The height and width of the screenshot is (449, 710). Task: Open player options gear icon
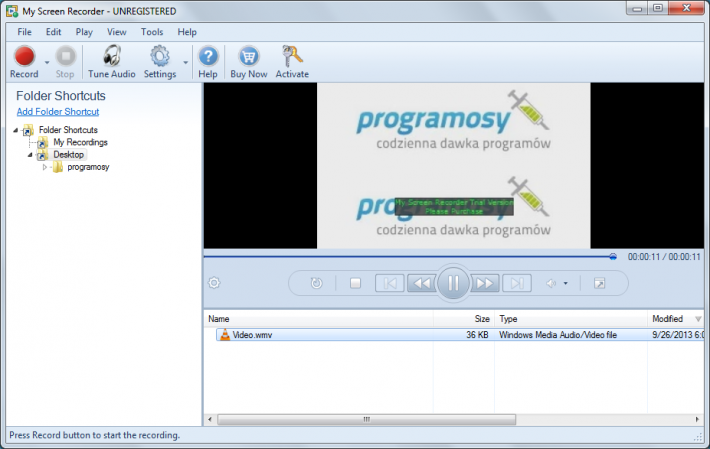[214, 283]
